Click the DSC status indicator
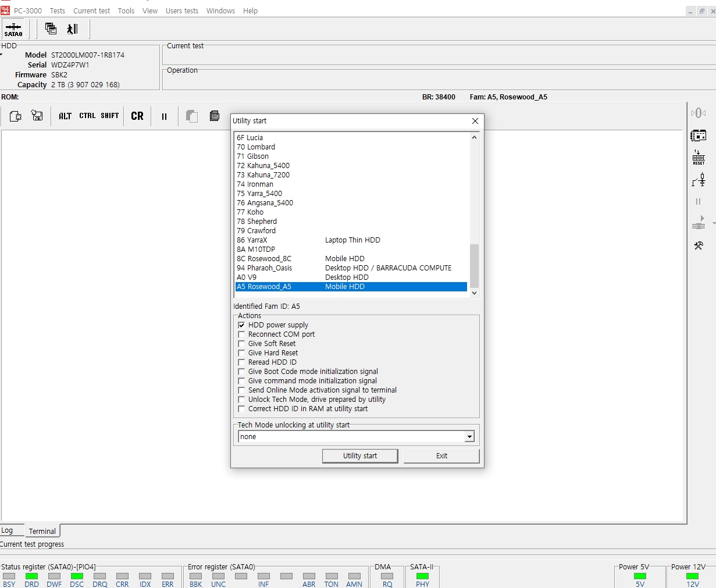Image resolution: width=716 pixels, height=588 pixels. (77, 576)
